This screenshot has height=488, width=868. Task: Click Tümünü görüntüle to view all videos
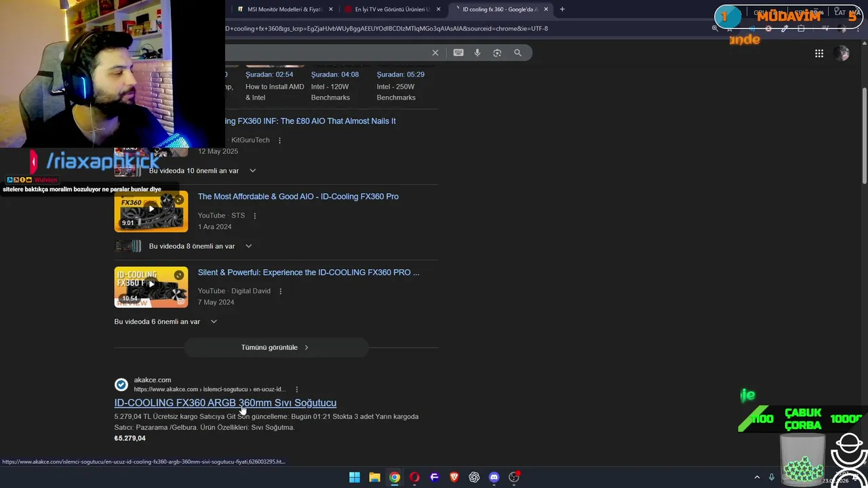[x=276, y=348]
